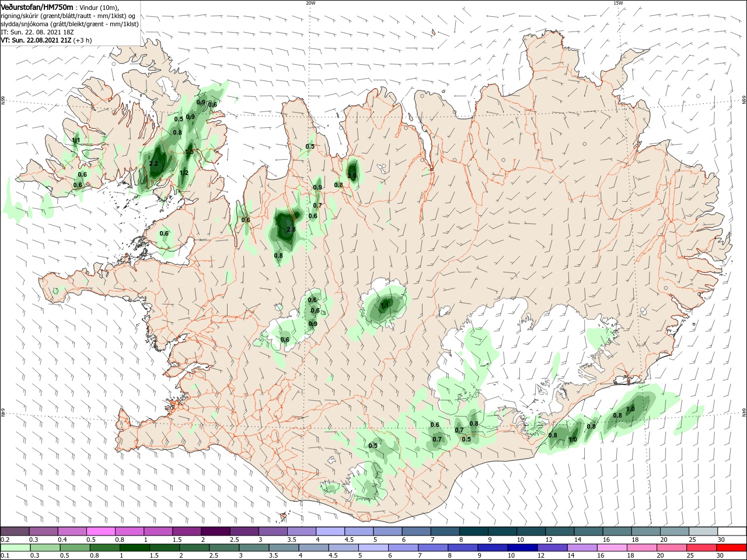Image resolution: width=747 pixels, height=560 pixels.
Task: Select the pale grey swatch between 25 and 30
Action: point(703,531)
